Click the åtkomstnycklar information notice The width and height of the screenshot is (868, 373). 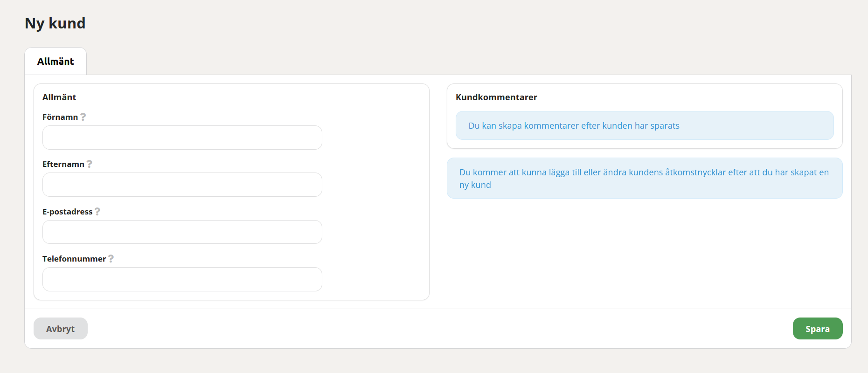tap(645, 178)
